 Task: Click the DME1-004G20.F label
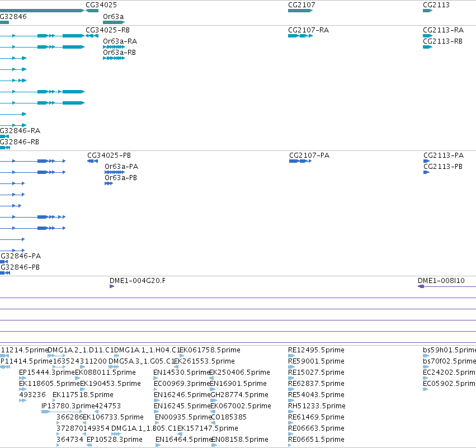[x=138, y=280]
